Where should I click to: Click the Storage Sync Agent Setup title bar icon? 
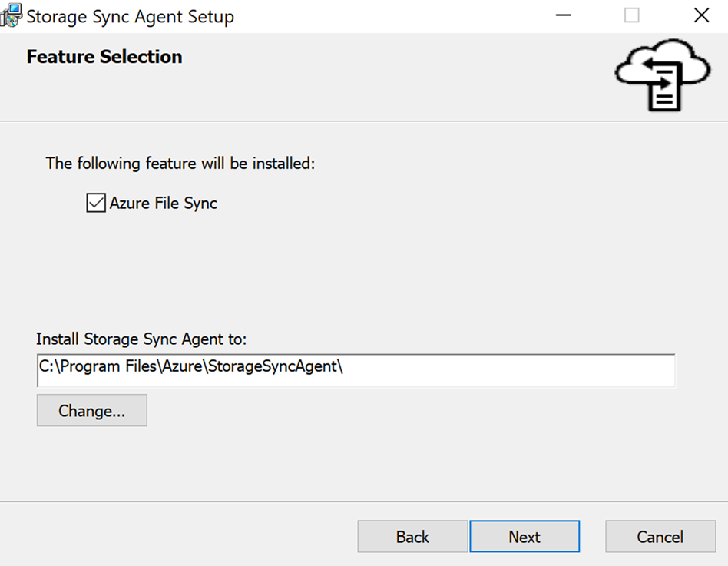click(11, 15)
